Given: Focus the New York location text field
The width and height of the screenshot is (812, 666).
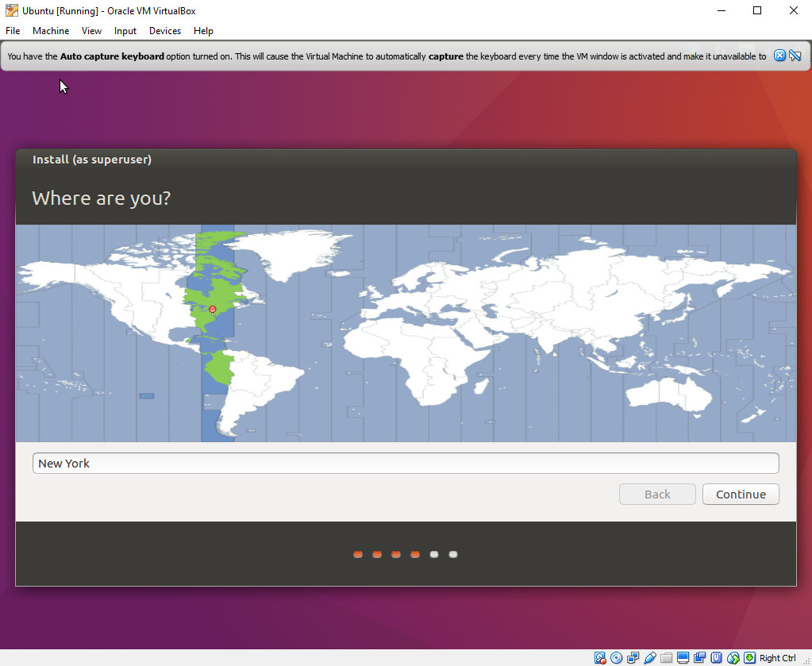Looking at the screenshot, I should (x=406, y=463).
